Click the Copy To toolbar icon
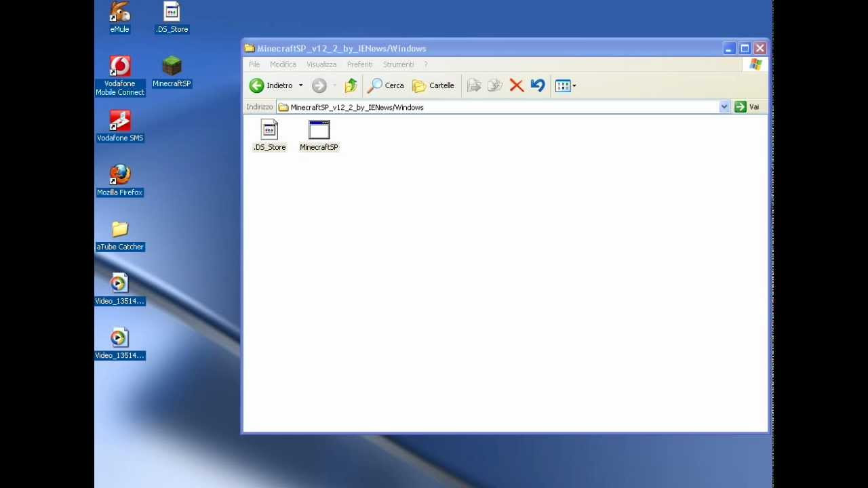868x488 pixels. (495, 85)
